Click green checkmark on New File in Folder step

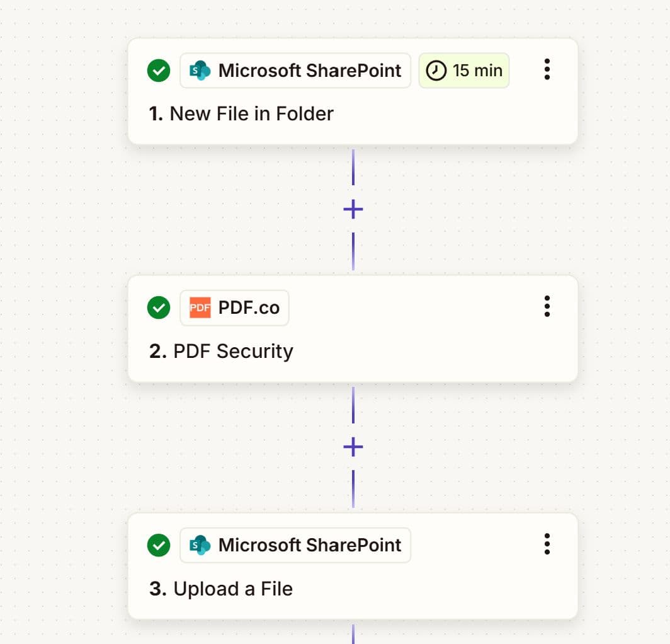coord(159,71)
